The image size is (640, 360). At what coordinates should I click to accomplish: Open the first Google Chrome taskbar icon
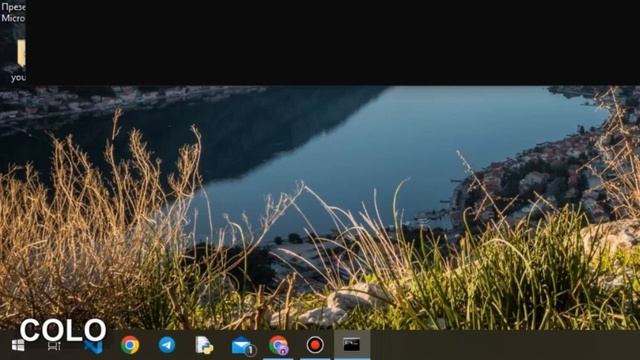(130, 345)
